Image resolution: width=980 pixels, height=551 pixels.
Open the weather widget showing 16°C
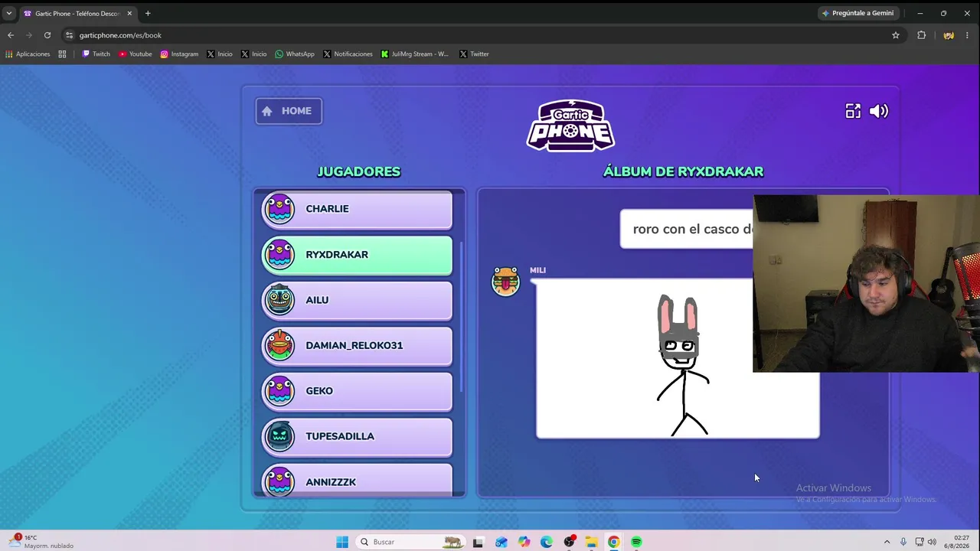[x=43, y=542]
